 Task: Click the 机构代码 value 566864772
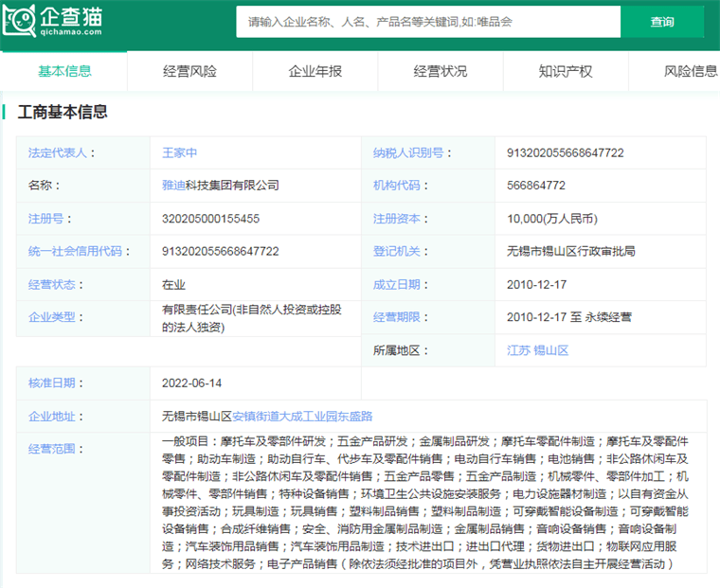coord(536,186)
